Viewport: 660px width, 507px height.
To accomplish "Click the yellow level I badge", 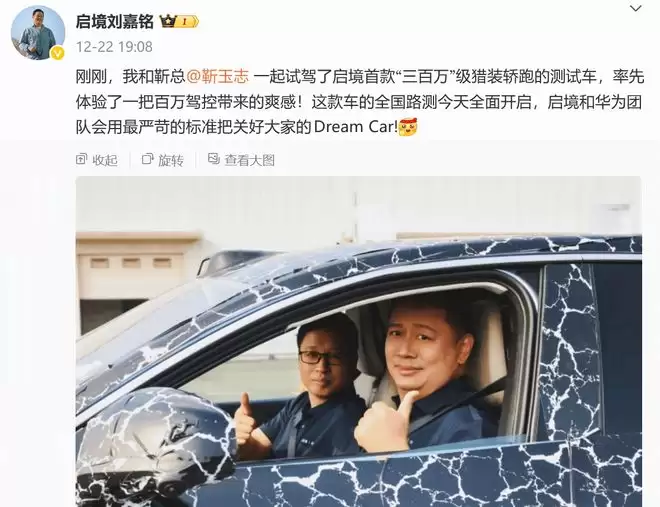I will pos(186,21).
